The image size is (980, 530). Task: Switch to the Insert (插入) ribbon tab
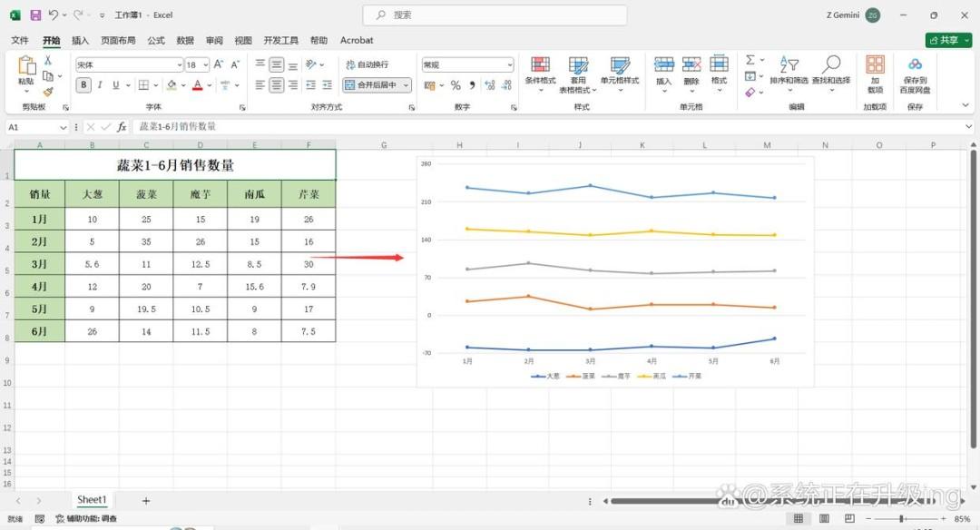point(80,40)
